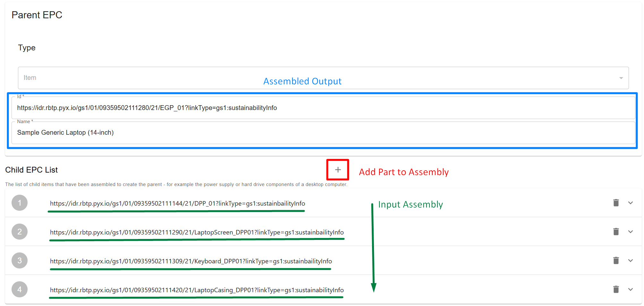The height and width of the screenshot is (306, 644).
Task: Delete the LaptopScreen_DPP01 child item
Action: 616,232
